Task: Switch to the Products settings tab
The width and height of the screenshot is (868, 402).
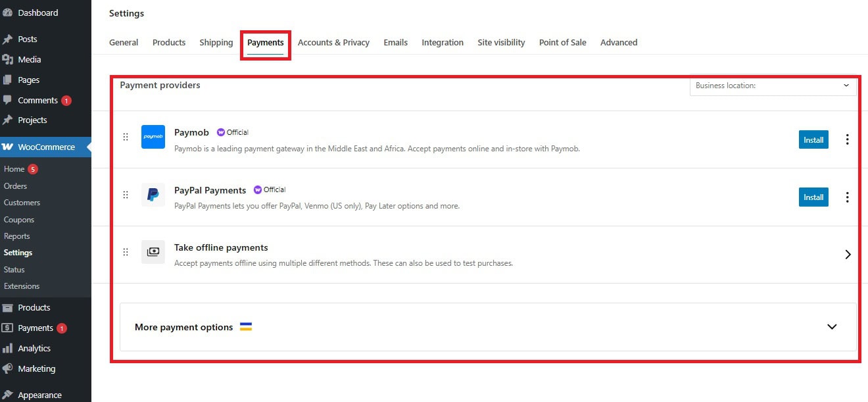Action: pos(169,43)
